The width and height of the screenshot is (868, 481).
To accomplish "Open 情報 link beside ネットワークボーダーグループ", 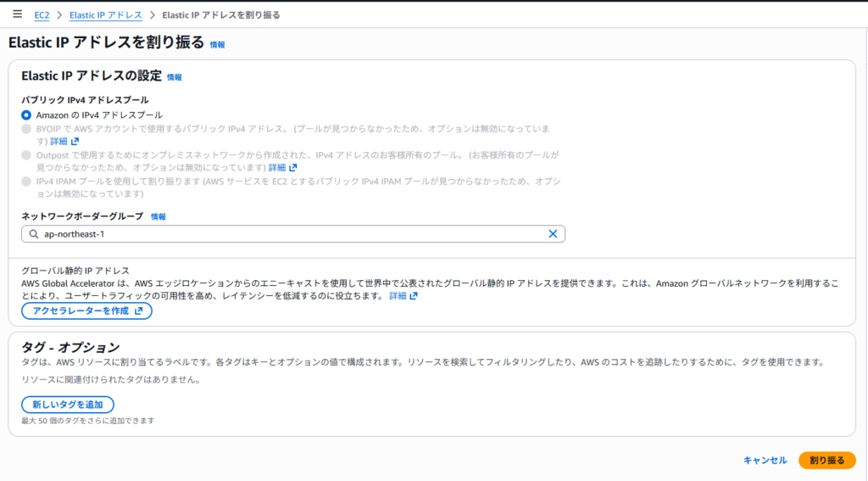I will (x=159, y=217).
